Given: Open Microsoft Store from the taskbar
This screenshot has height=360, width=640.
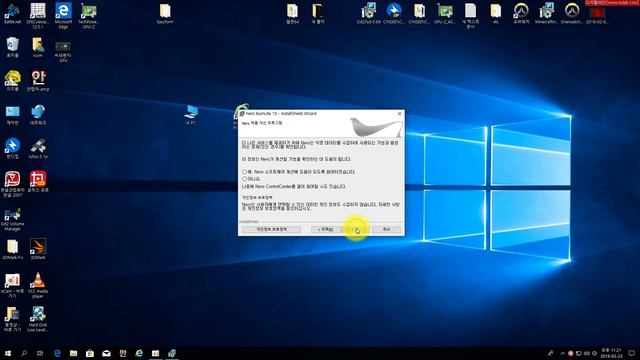Looking at the screenshot, I should tap(90, 353).
